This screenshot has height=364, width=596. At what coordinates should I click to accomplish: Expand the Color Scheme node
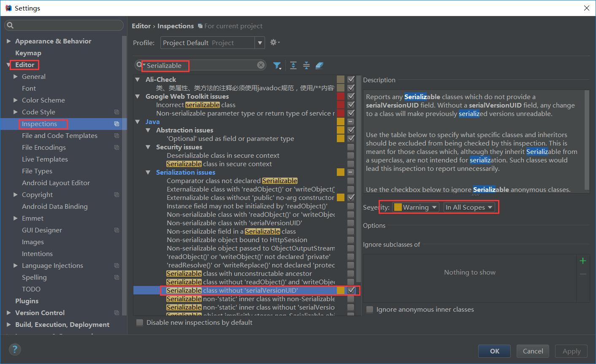point(16,100)
